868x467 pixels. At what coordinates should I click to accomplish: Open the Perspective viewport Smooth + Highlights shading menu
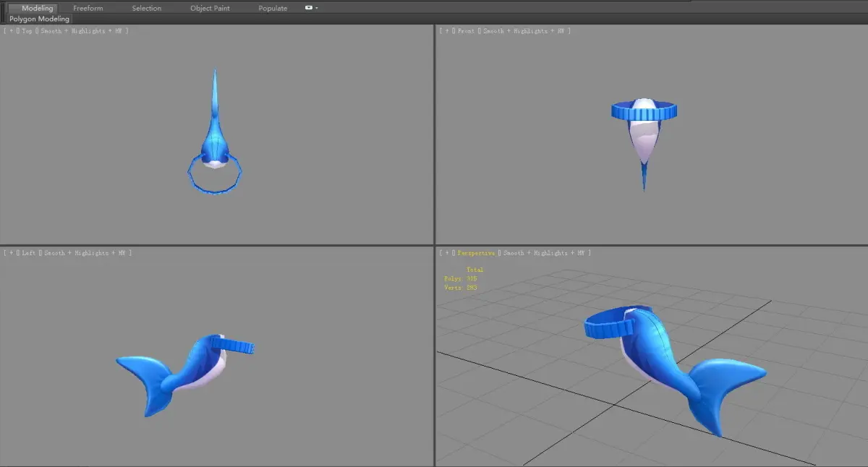point(544,253)
